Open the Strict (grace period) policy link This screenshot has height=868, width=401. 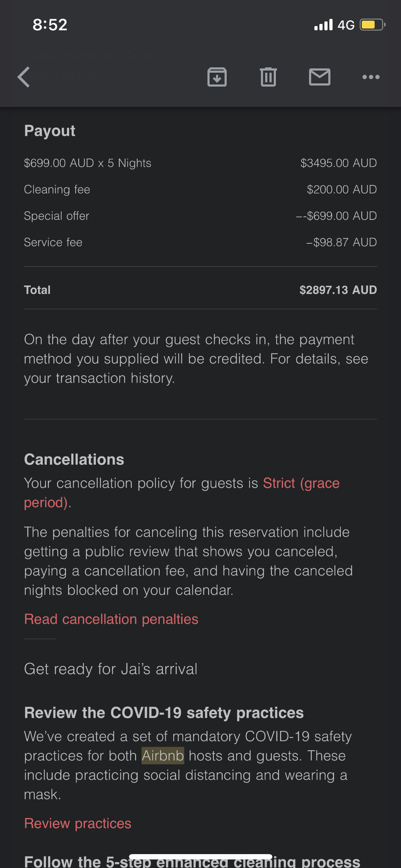coord(301,484)
